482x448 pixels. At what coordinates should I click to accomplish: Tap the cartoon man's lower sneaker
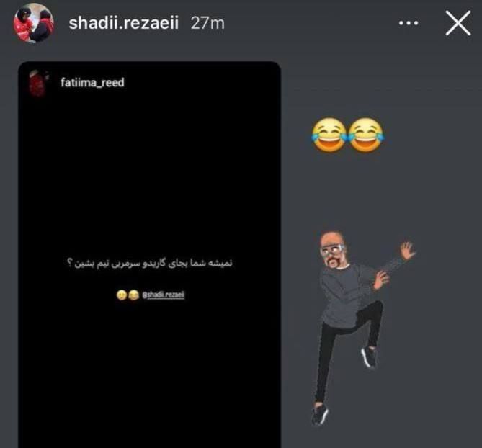click(320, 413)
